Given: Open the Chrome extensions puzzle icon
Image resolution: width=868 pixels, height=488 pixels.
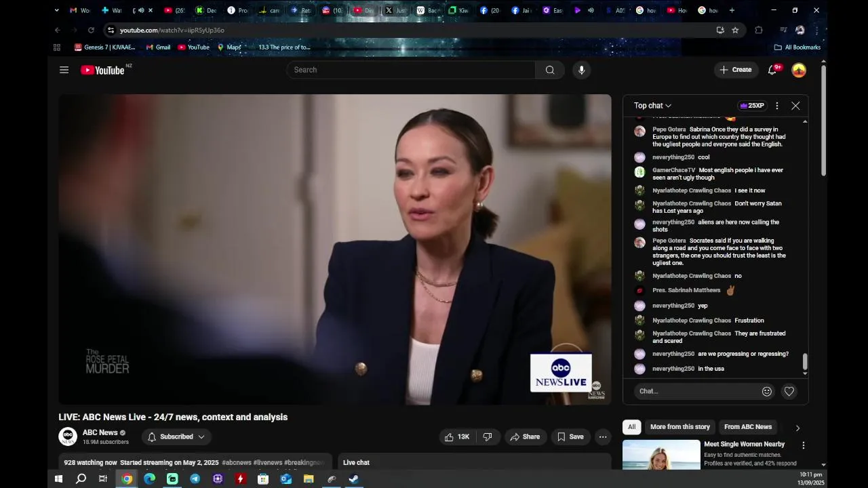Looking at the screenshot, I should coord(759,30).
